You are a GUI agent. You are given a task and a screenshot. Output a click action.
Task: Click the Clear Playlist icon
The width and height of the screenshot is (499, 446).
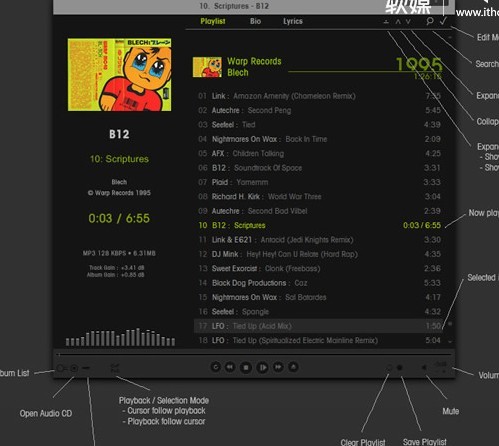point(389,368)
